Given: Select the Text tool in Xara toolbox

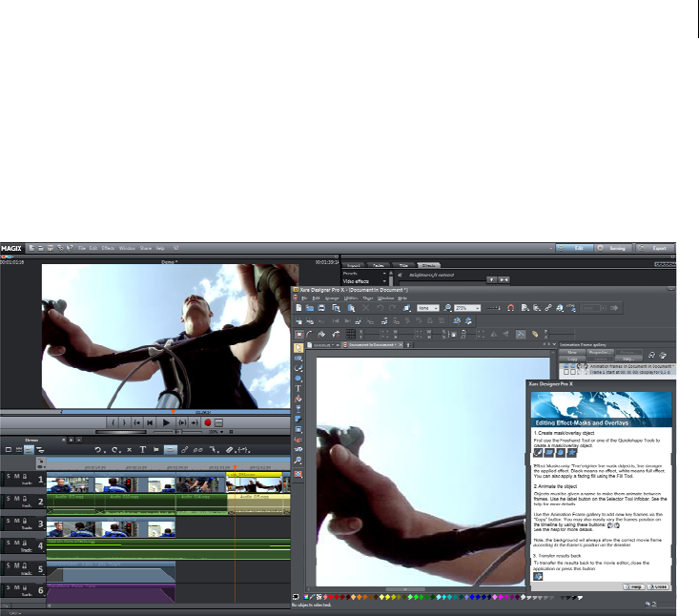Looking at the screenshot, I should (x=298, y=389).
